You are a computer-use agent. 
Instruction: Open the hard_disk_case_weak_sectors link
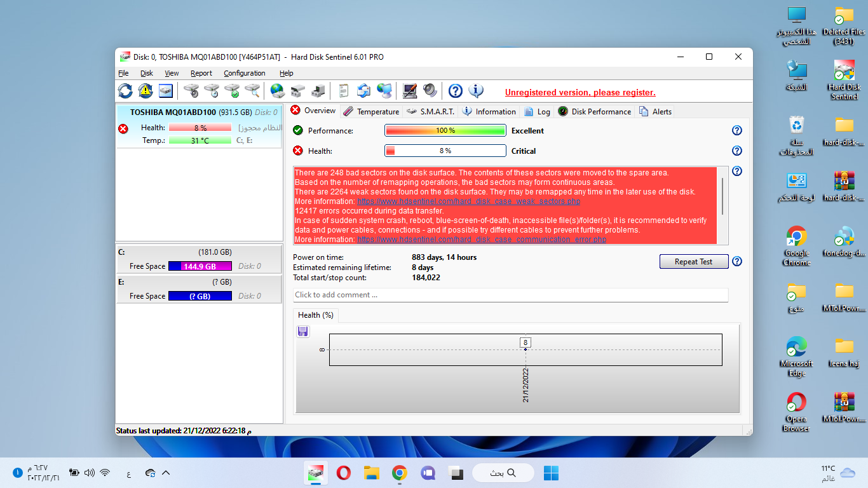coord(469,201)
